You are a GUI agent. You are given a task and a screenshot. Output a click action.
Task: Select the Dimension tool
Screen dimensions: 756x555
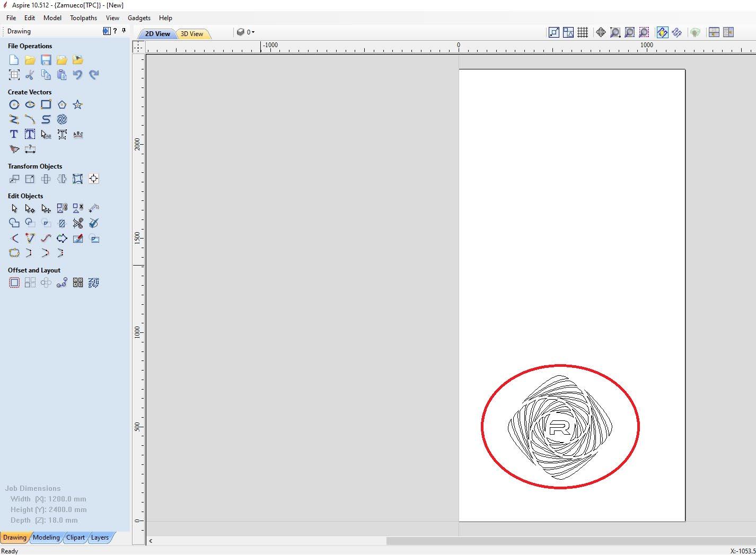click(30, 149)
